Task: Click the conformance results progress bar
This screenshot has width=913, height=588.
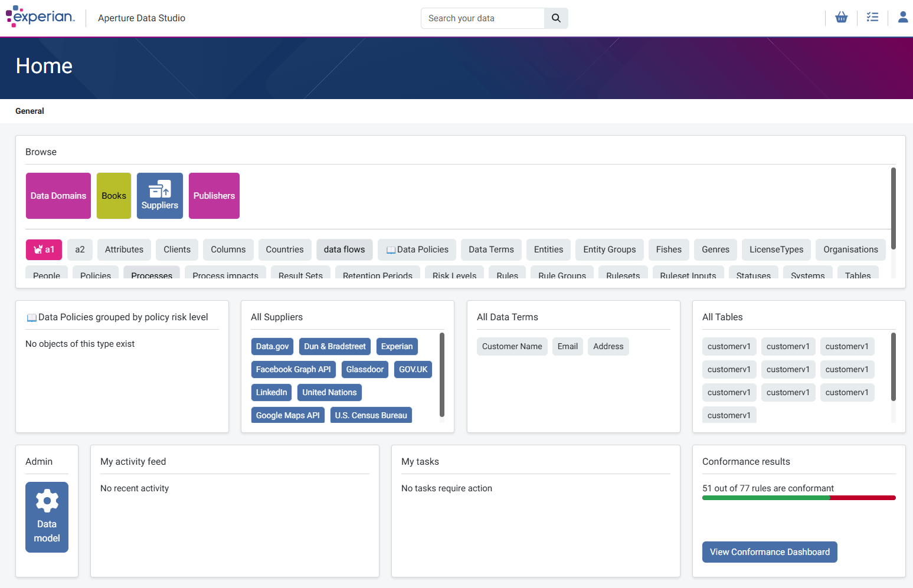Action: 799,498
